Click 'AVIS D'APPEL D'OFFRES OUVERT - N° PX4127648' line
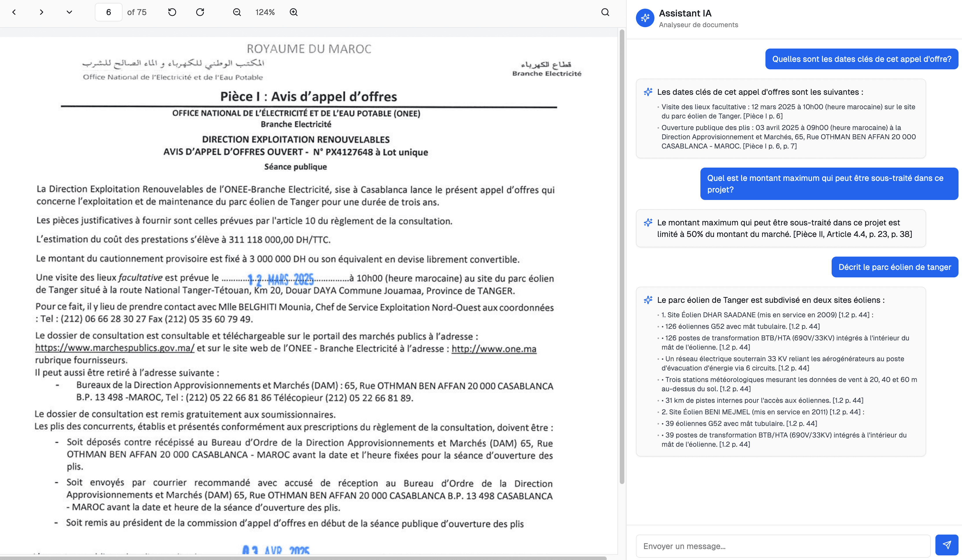The image size is (962, 560). tap(295, 152)
